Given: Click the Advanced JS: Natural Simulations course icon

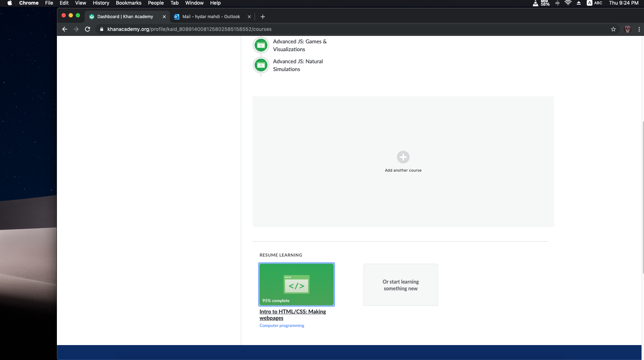Looking at the screenshot, I should 261,65.
